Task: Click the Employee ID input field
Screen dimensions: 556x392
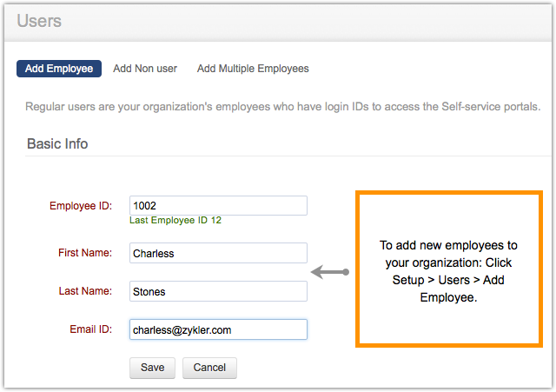Action: (218, 205)
